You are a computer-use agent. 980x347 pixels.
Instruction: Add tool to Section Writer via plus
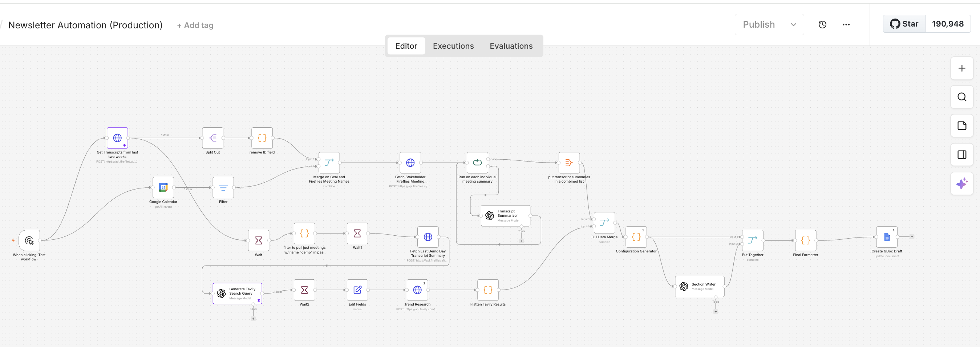click(716, 312)
